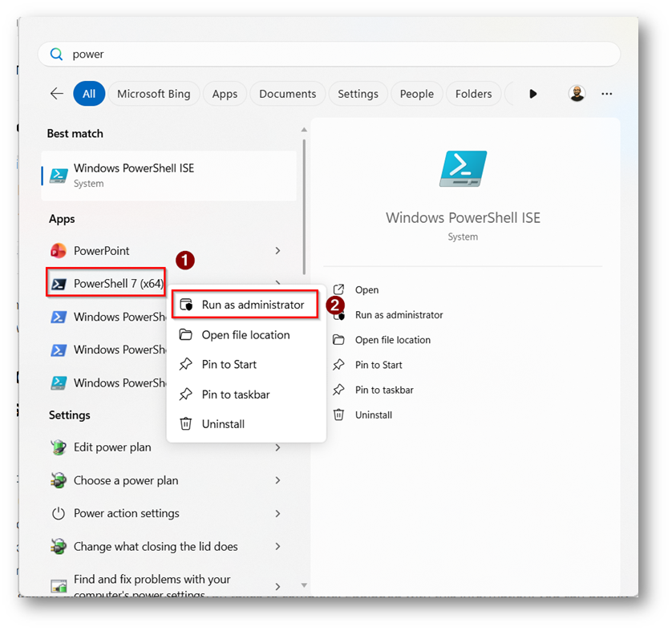Open the user profile avatar
This screenshot has width=672, height=631.
[577, 93]
